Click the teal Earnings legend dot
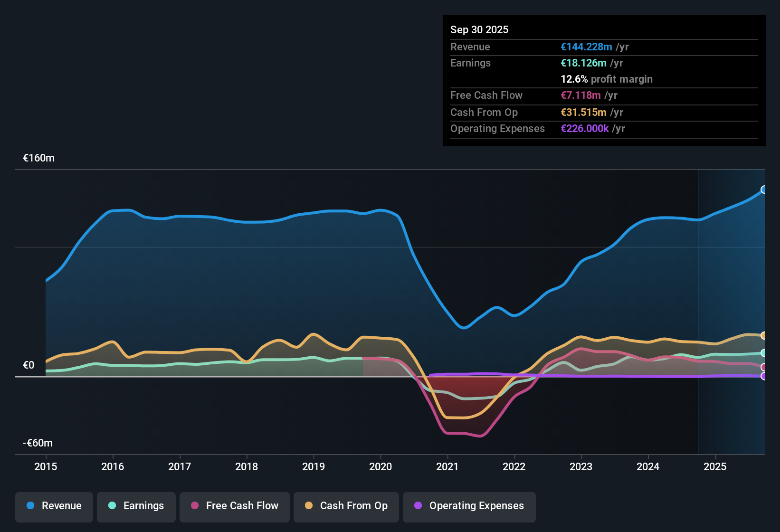The image size is (780, 532). (x=112, y=506)
